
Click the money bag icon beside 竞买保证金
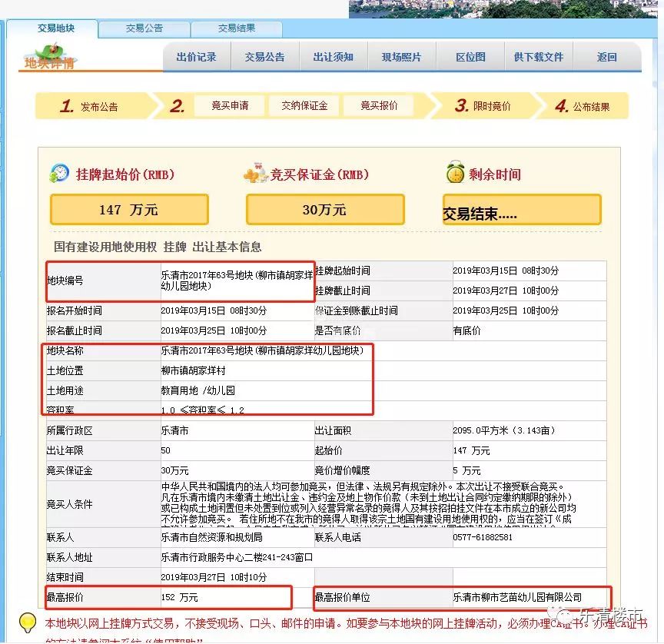251,173
